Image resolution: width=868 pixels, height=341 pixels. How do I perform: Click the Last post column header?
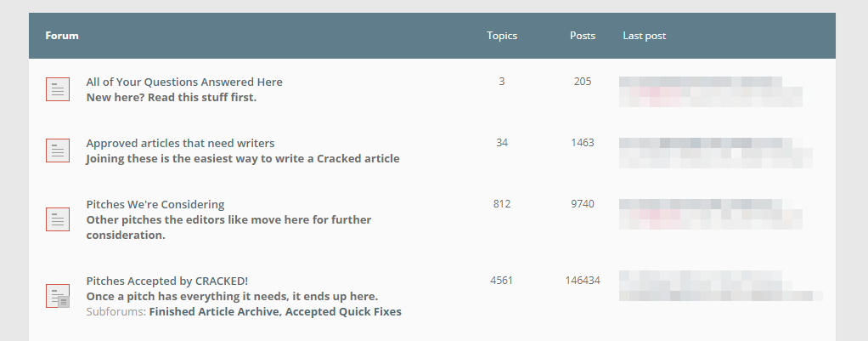(645, 37)
